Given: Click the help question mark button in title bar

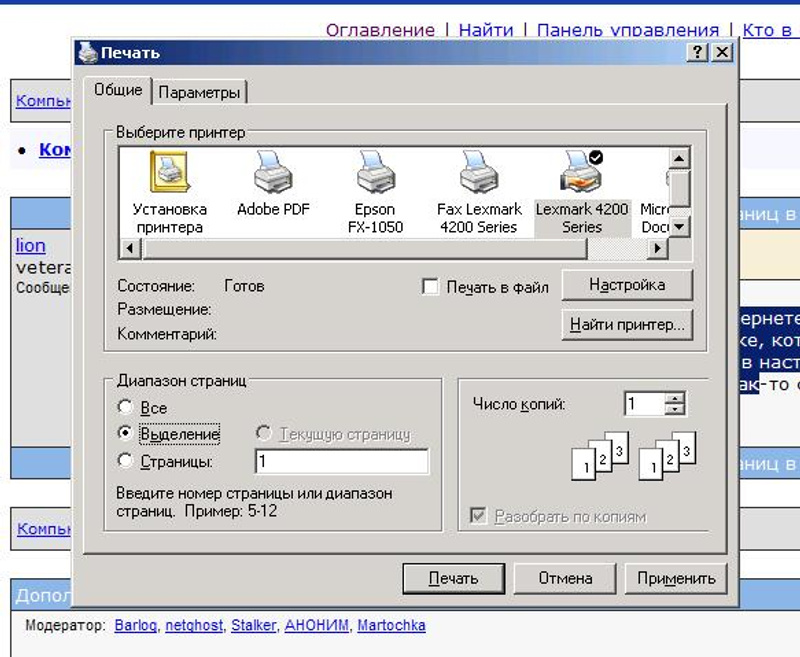Looking at the screenshot, I should tap(697, 52).
